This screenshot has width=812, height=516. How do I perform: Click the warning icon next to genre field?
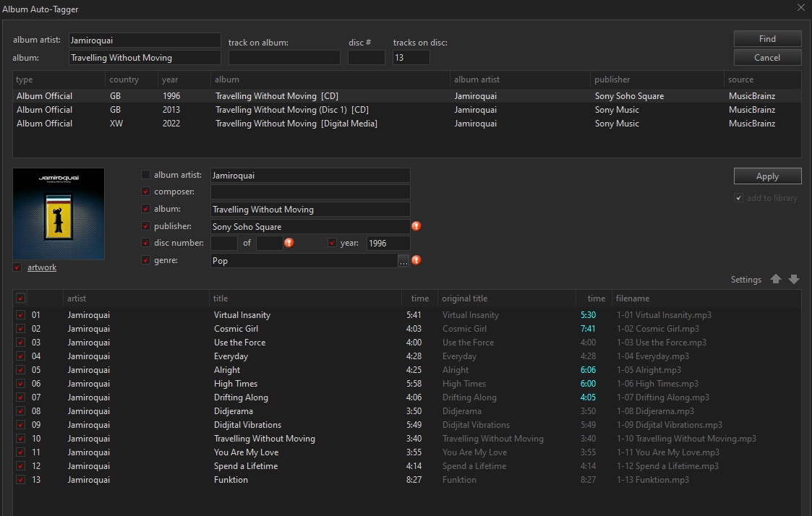point(416,260)
